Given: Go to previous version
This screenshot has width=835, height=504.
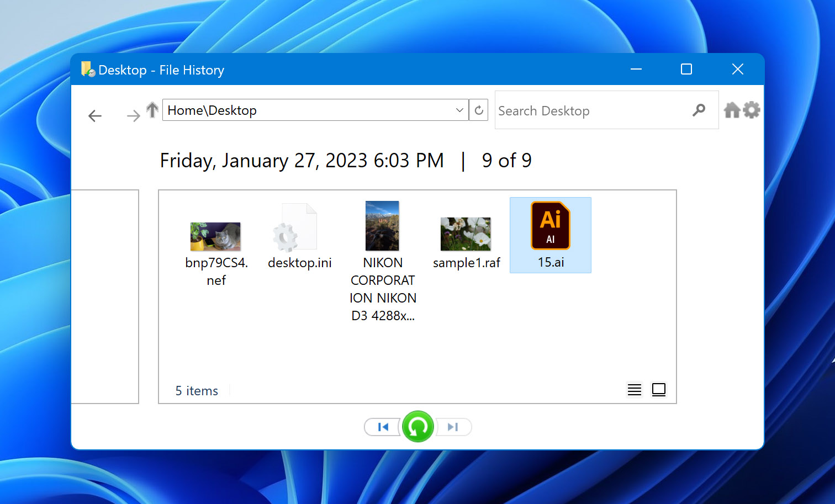Looking at the screenshot, I should (x=383, y=427).
